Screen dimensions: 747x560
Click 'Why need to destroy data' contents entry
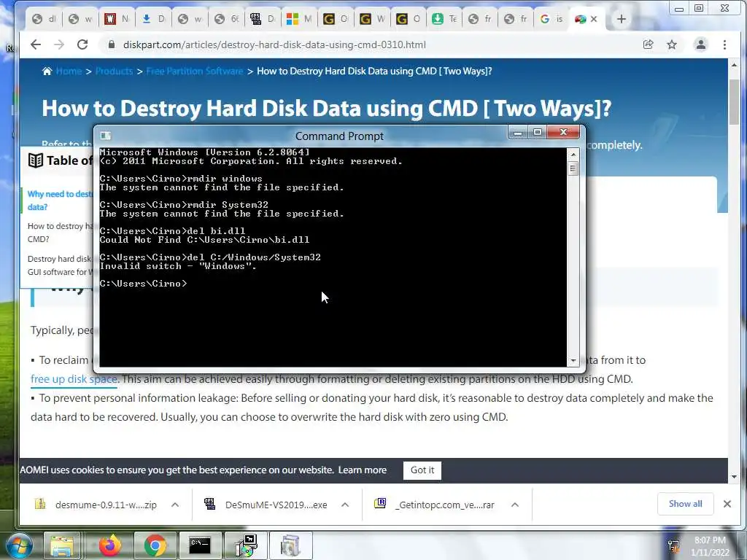pyautogui.click(x=60, y=201)
